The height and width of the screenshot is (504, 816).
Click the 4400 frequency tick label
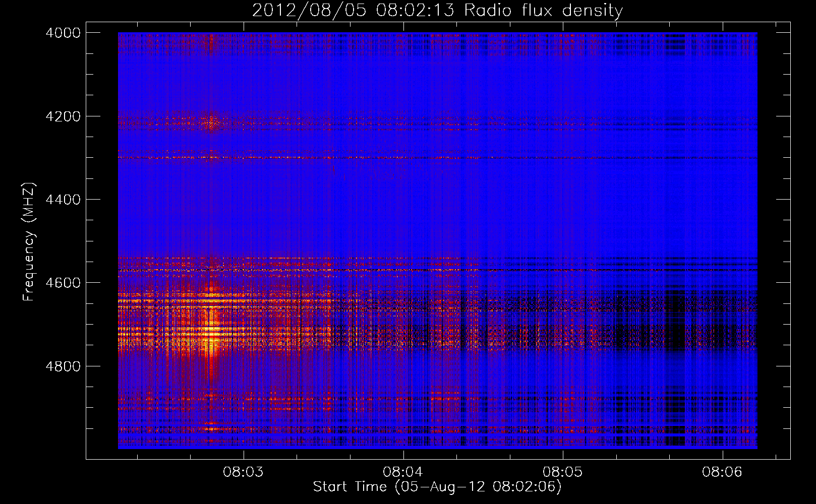point(63,200)
